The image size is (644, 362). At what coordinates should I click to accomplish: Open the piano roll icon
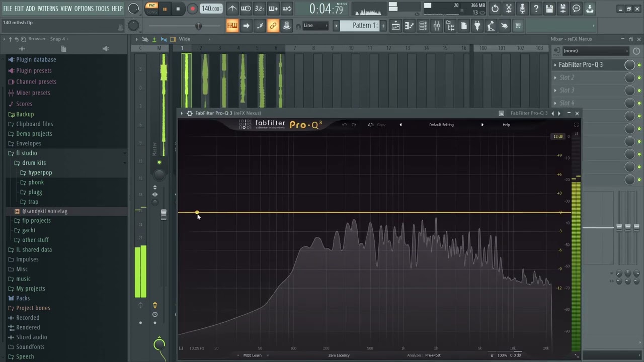coord(410,26)
